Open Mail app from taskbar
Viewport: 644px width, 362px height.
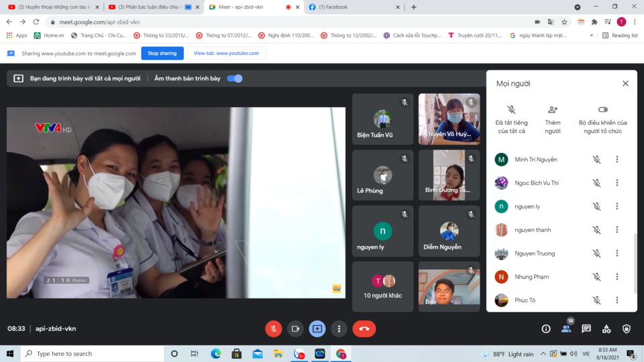click(x=258, y=353)
